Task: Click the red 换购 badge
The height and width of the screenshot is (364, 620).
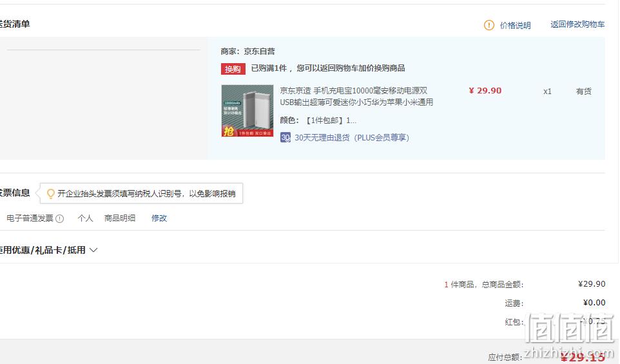Action: pos(233,69)
